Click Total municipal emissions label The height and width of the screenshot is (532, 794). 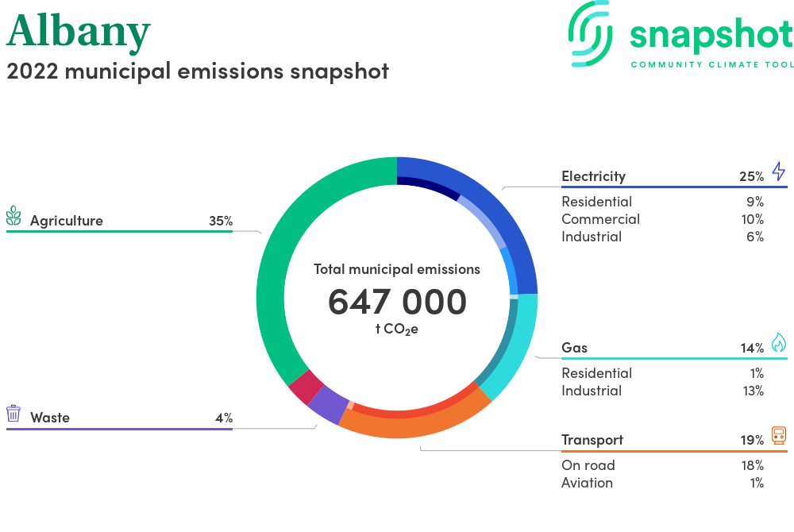(397, 269)
